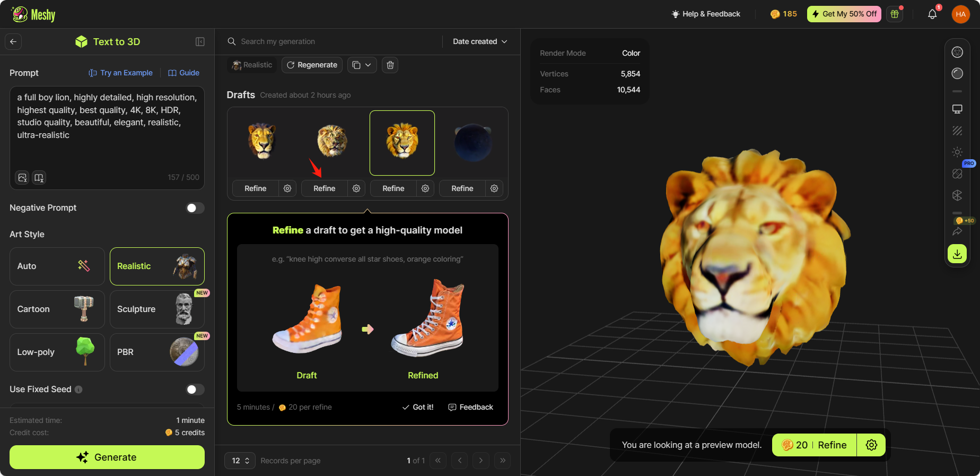Expand the copy options dropdown
The height and width of the screenshot is (476, 980).
point(362,65)
